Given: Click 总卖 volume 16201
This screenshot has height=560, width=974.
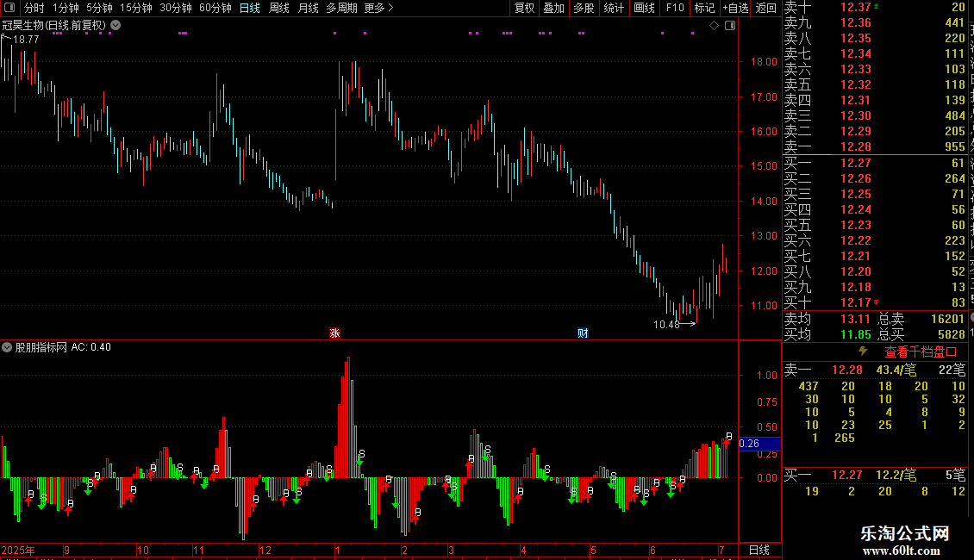Looking at the screenshot, I should (x=947, y=319).
